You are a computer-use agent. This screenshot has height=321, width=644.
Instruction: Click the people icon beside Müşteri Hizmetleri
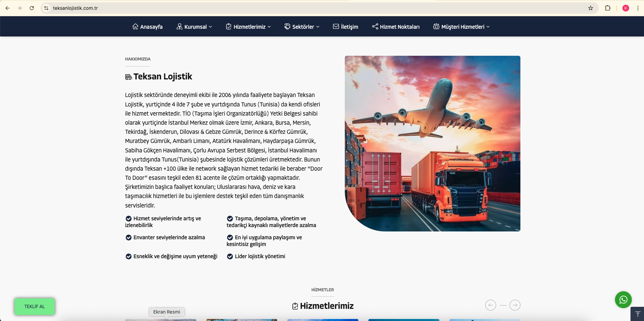click(x=436, y=26)
